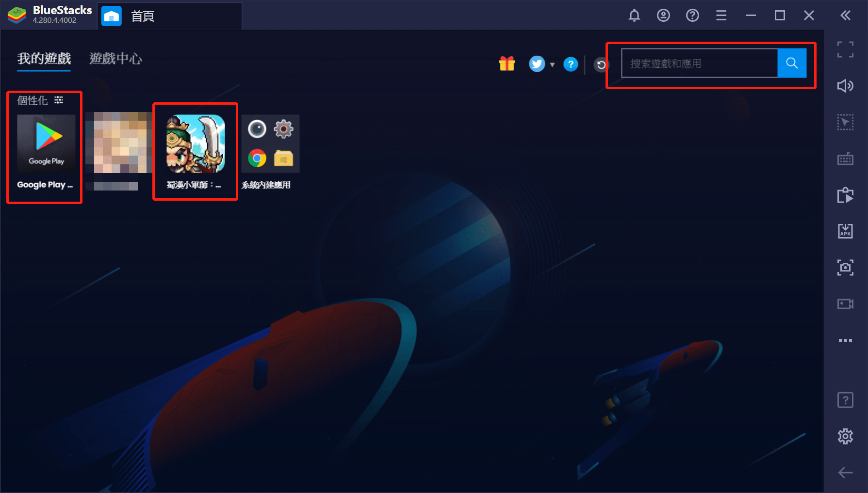Screen dimensions: 868x493
Task: Focus the 搜索遊戲和應用 search field
Action: [x=700, y=63]
